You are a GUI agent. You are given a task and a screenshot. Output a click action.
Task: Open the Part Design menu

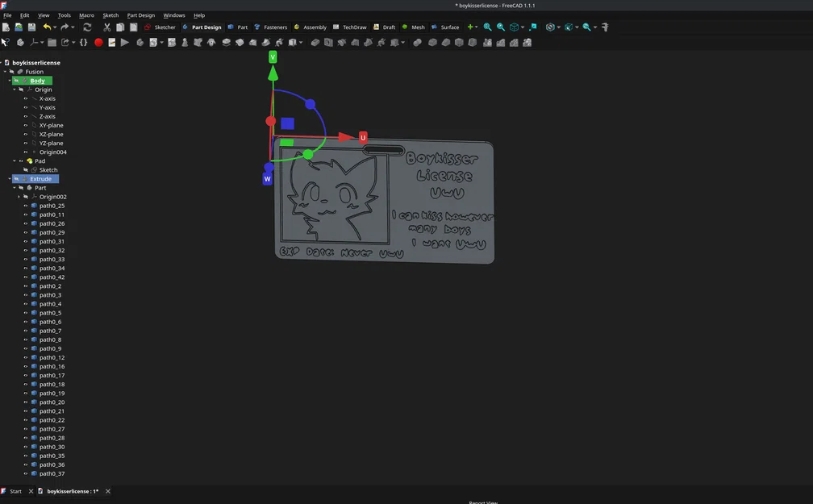141,15
